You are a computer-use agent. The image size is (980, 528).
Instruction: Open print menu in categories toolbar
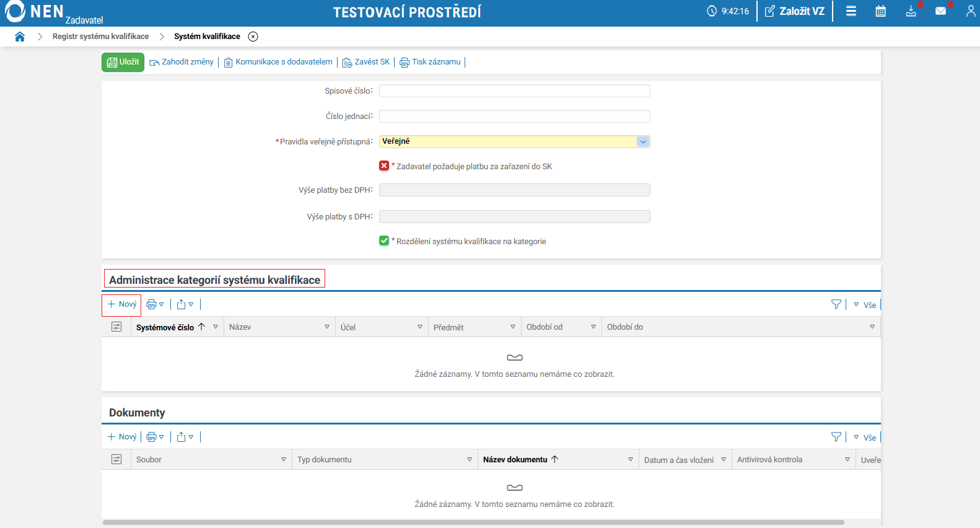[x=155, y=304]
